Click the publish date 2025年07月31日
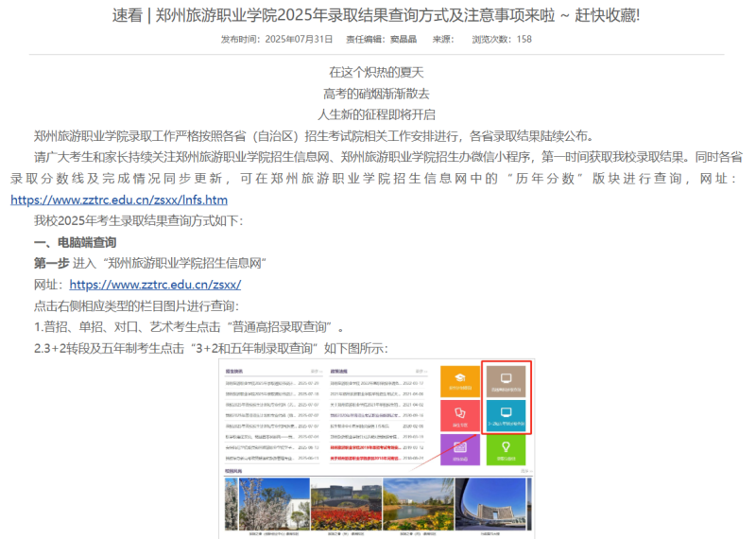This screenshot has height=539, width=756. pos(299,39)
